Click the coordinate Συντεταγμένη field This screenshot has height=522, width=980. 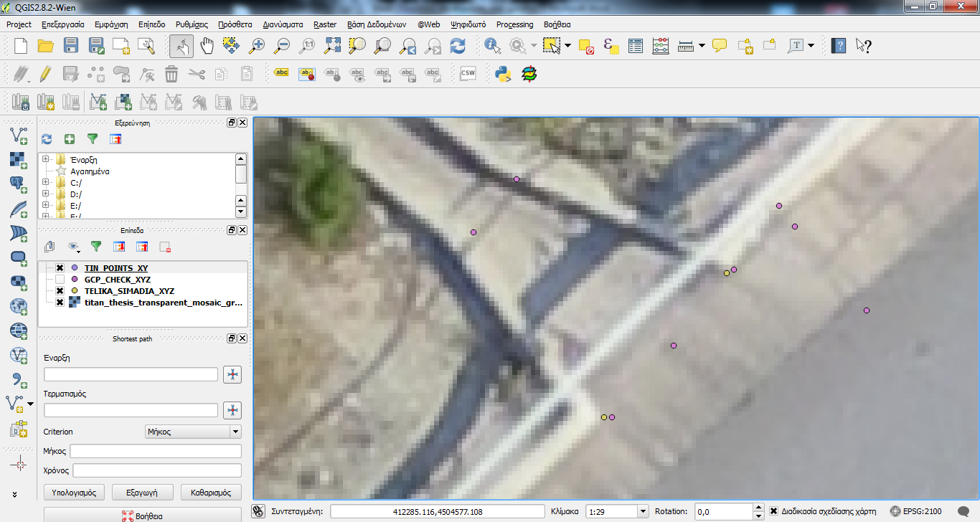coord(438,511)
